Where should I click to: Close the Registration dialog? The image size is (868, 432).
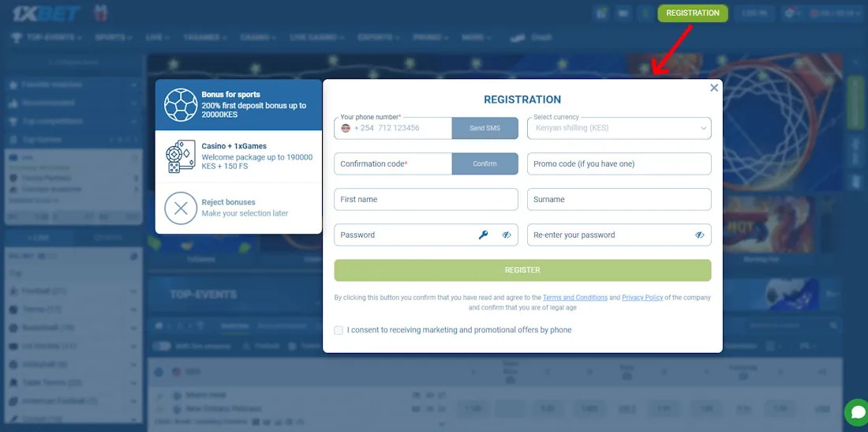[x=714, y=88]
